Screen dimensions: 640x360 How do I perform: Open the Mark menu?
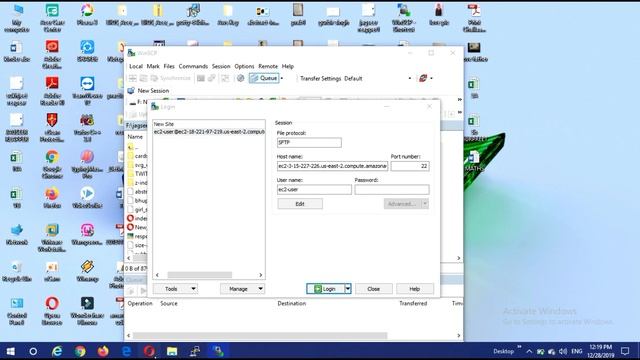pyautogui.click(x=153, y=66)
